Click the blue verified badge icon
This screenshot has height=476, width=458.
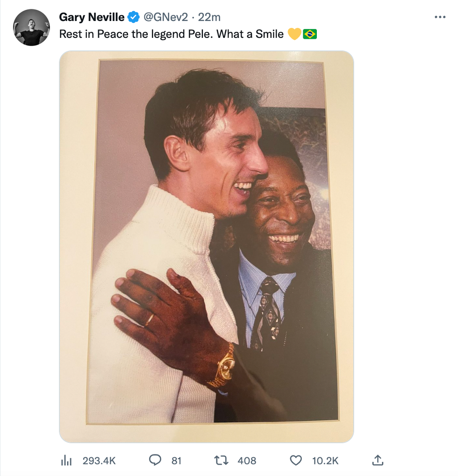[134, 17]
